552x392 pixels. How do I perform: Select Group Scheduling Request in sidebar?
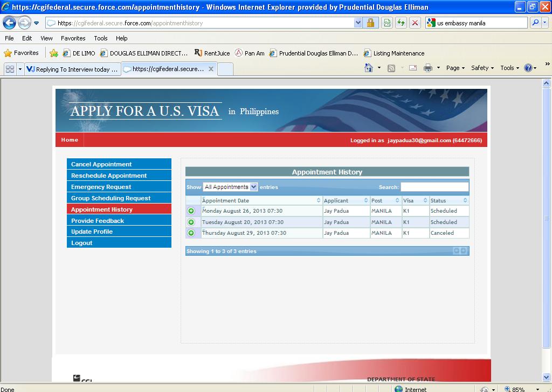click(x=119, y=198)
